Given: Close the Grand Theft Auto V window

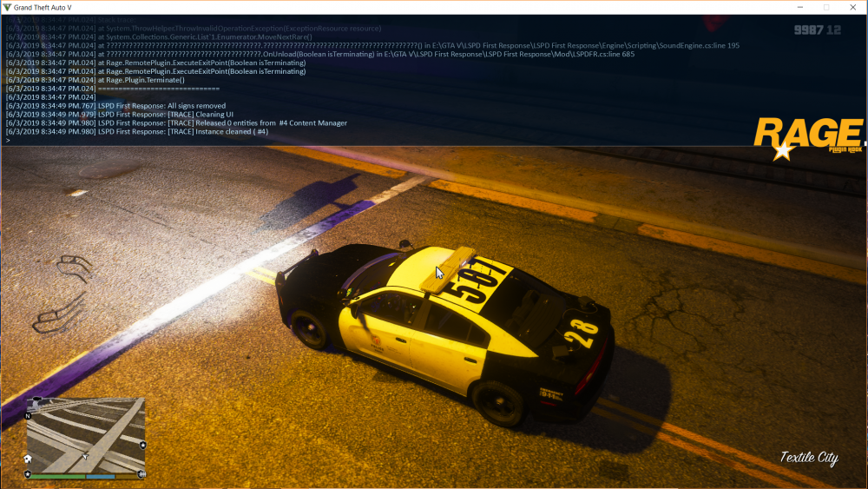Looking at the screenshot, I should click(x=853, y=7).
